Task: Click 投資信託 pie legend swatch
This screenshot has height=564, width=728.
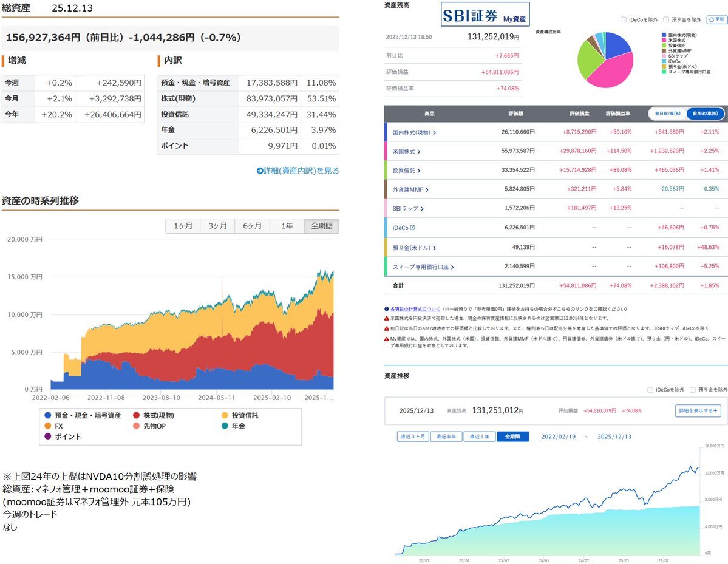Action: tap(664, 46)
